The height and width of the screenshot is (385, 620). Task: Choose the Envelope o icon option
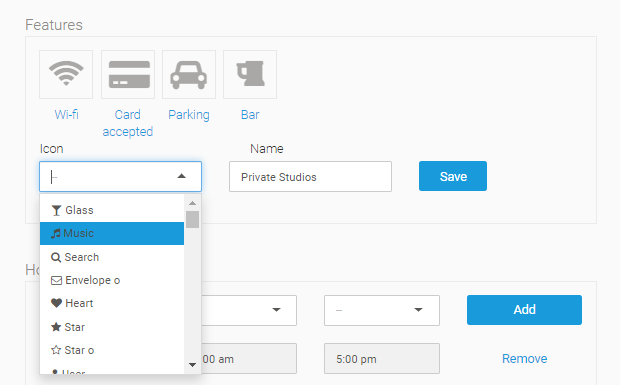click(112, 280)
